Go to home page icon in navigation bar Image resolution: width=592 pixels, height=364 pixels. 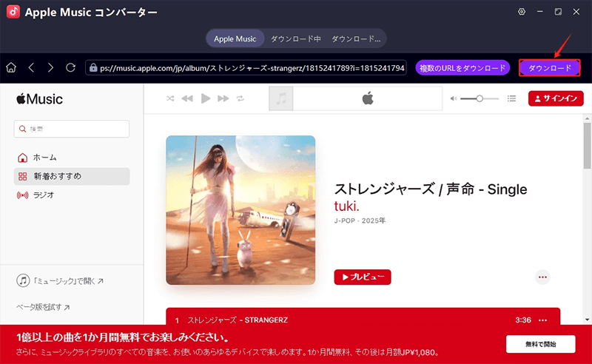pos(11,67)
